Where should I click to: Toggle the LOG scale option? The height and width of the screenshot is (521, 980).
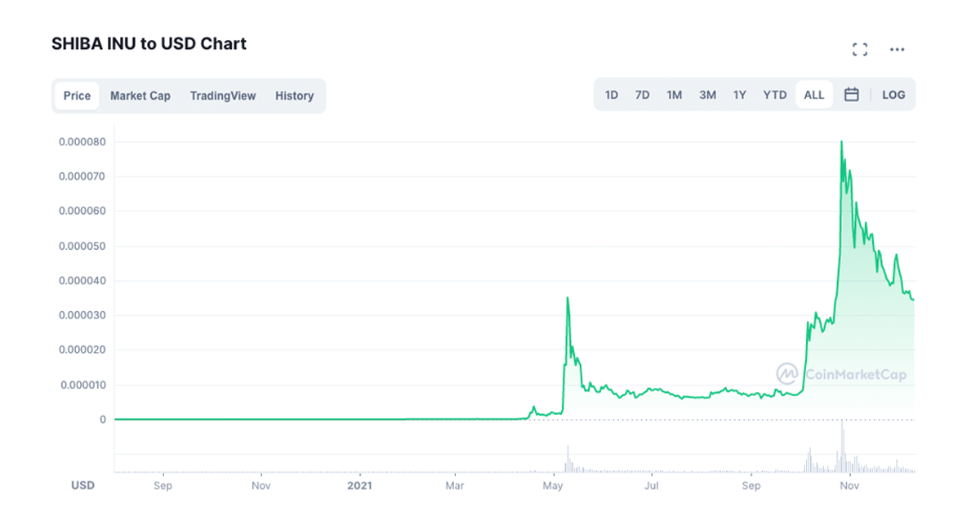pyautogui.click(x=893, y=95)
